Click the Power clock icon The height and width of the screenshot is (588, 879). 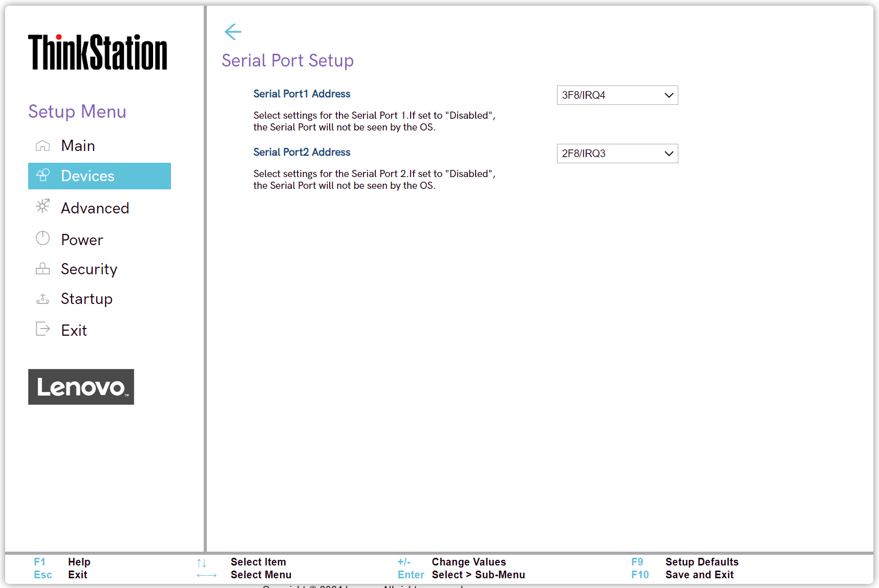coord(43,238)
